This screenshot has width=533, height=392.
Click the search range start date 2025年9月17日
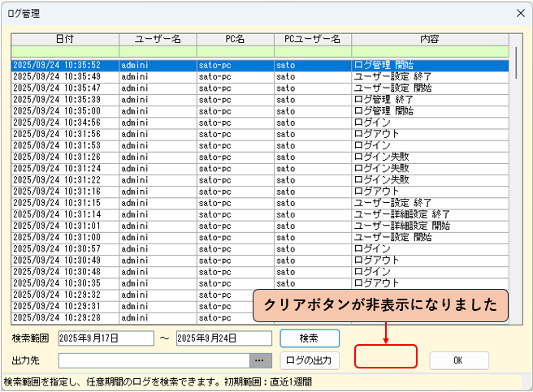106,338
